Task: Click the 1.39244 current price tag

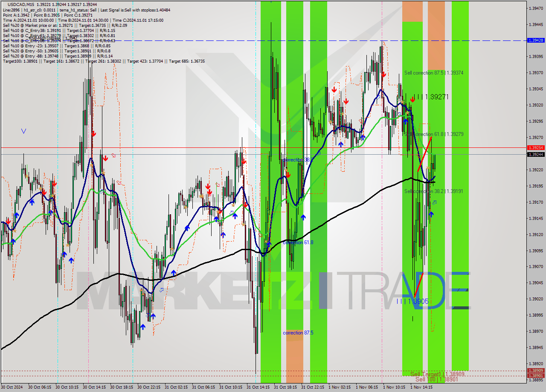Action: click(536, 154)
